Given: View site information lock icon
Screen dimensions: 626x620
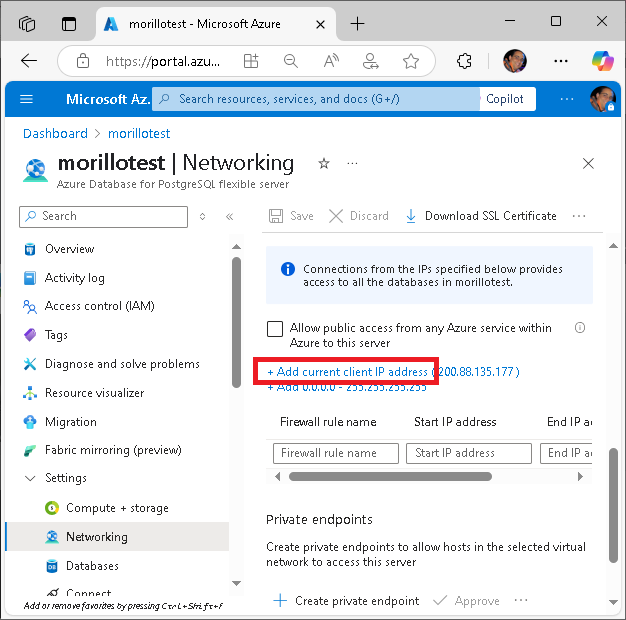Looking at the screenshot, I should (83, 61).
